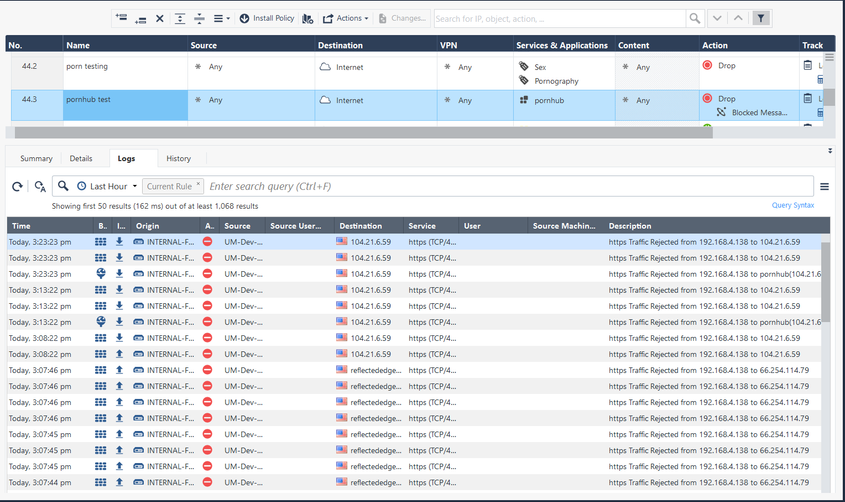
Task: Delete the selected rule with the X icon
Action: click(x=159, y=18)
